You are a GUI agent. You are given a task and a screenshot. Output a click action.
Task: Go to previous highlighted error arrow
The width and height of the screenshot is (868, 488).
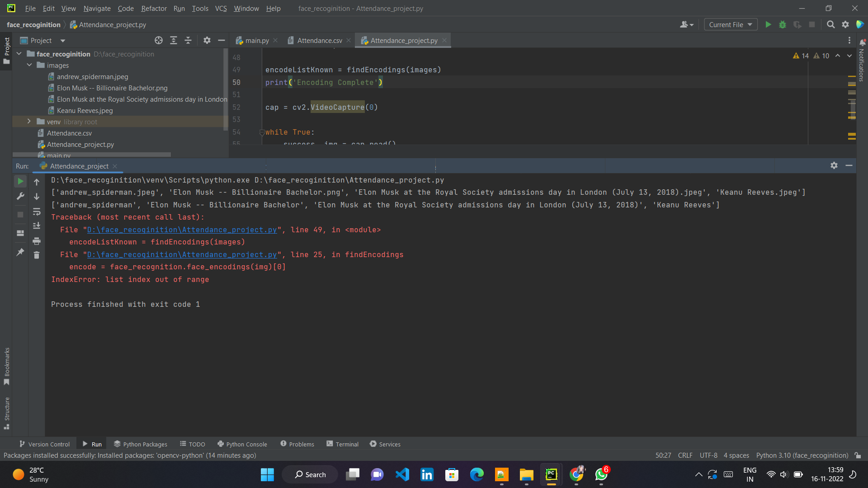pyautogui.click(x=838, y=56)
